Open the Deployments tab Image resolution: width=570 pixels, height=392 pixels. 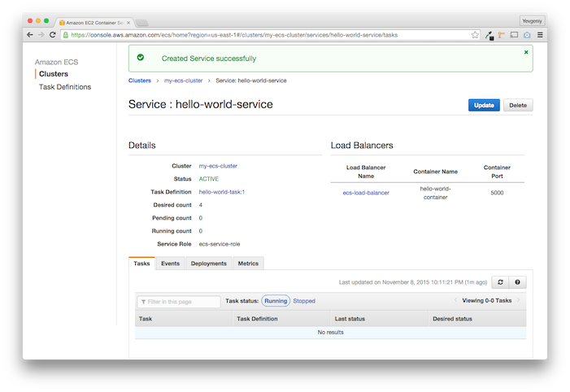click(x=209, y=264)
